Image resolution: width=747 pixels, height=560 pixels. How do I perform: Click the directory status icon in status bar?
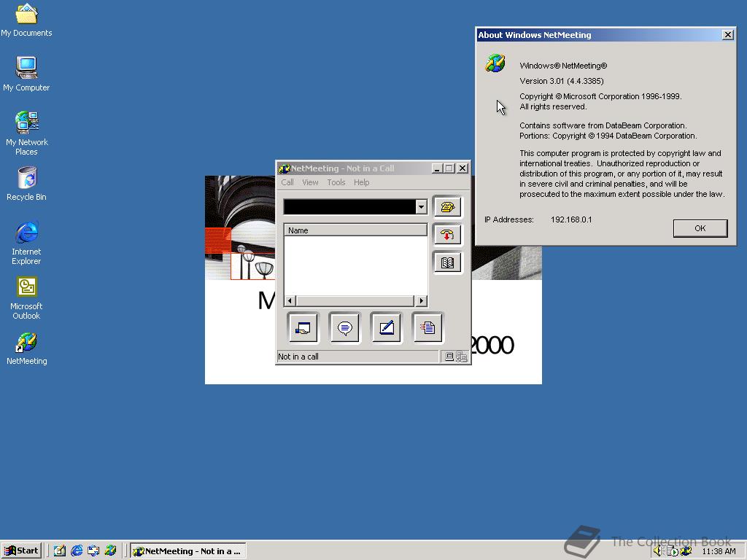[461, 357]
